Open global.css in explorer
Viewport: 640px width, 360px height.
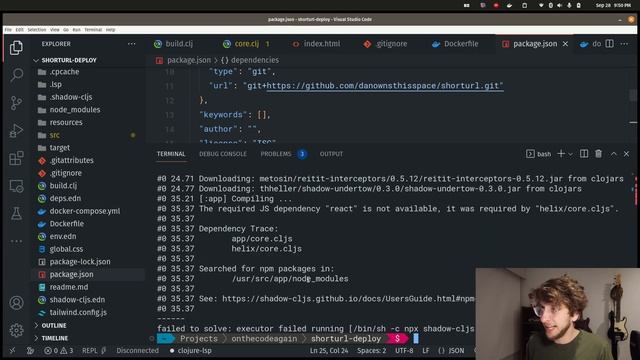[66, 249]
